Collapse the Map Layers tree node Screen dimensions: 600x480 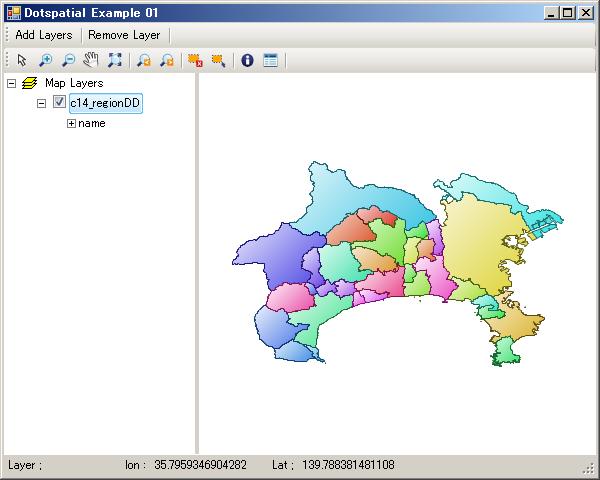pyautogui.click(x=11, y=84)
